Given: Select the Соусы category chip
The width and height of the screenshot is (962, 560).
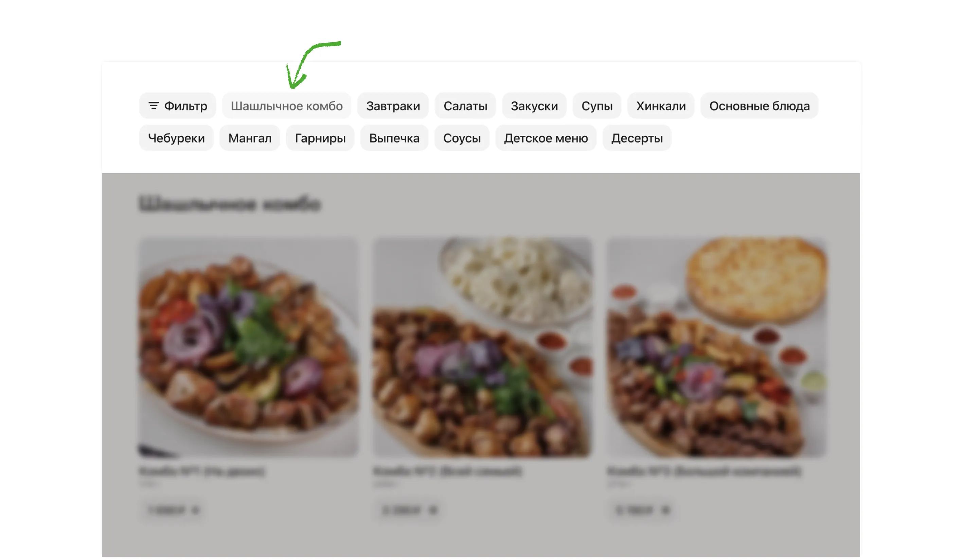Looking at the screenshot, I should click(x=462, y=138).
